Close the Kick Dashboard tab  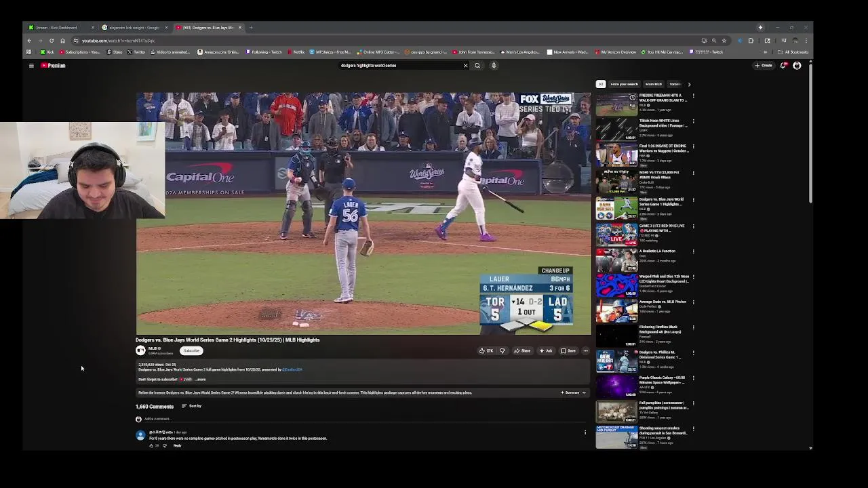pyautogui.click(x=93, y=28)
